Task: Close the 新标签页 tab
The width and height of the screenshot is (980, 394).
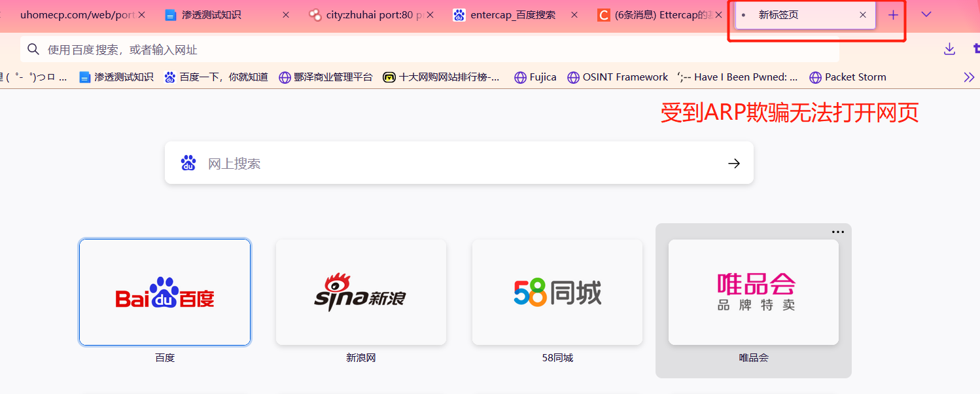Action: point(862,14)
